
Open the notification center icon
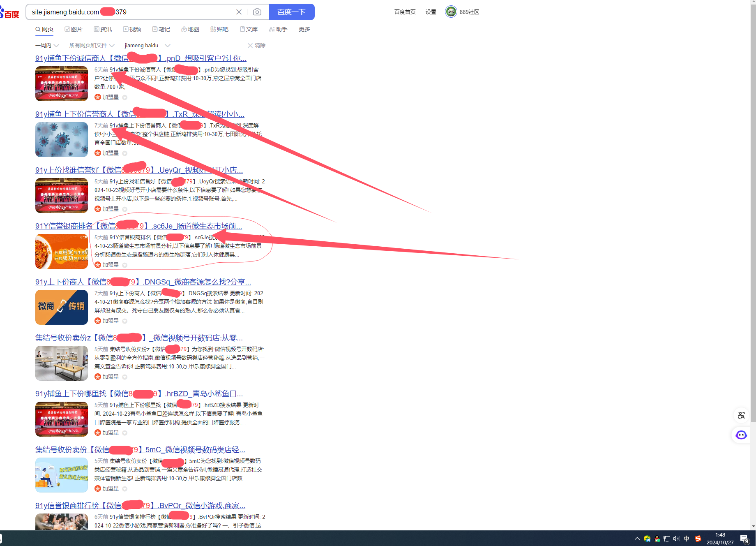click(x=744, y=539)
